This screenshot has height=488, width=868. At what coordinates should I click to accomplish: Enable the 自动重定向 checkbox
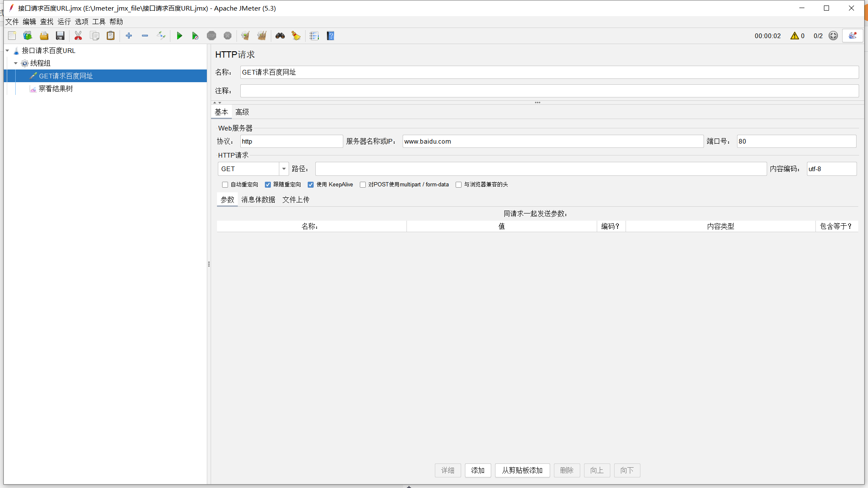tap(225, 185)
